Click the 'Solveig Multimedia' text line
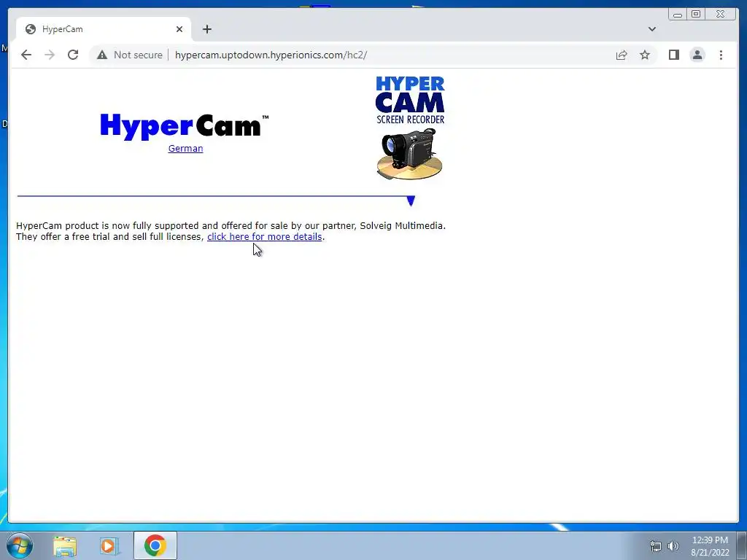The image size is (747, 560). 403,226
